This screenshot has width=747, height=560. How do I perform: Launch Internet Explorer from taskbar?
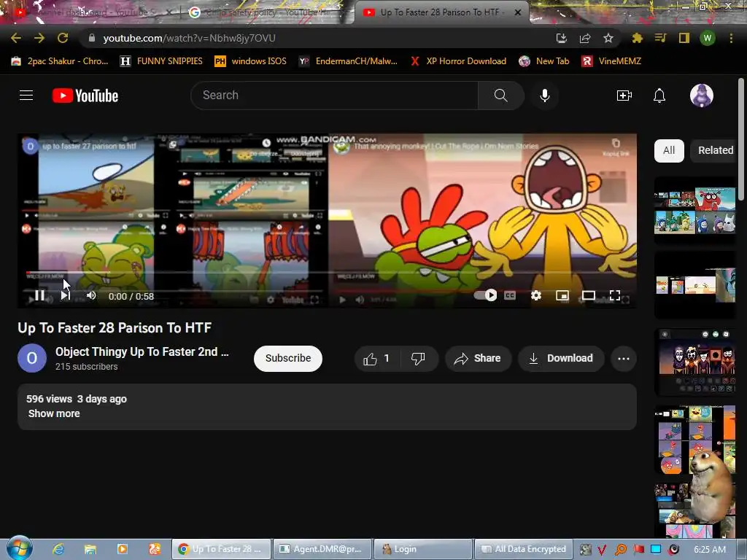pos(58,549)
